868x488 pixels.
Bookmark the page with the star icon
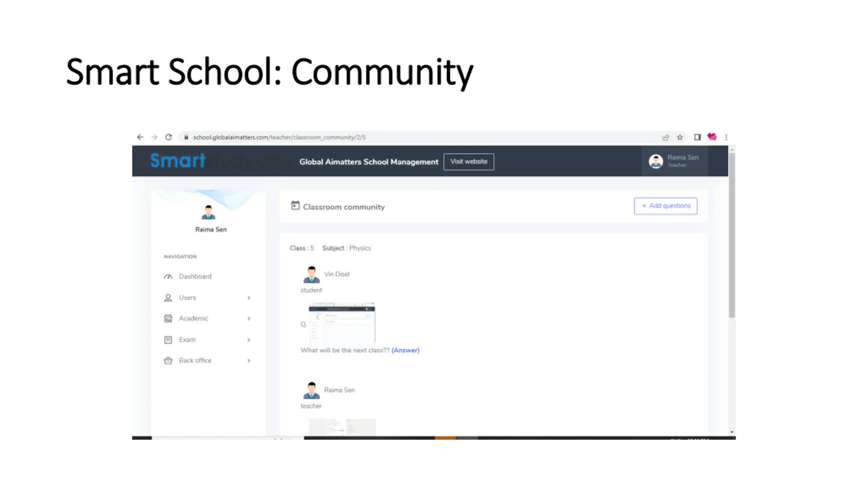[x=680, y=137]
